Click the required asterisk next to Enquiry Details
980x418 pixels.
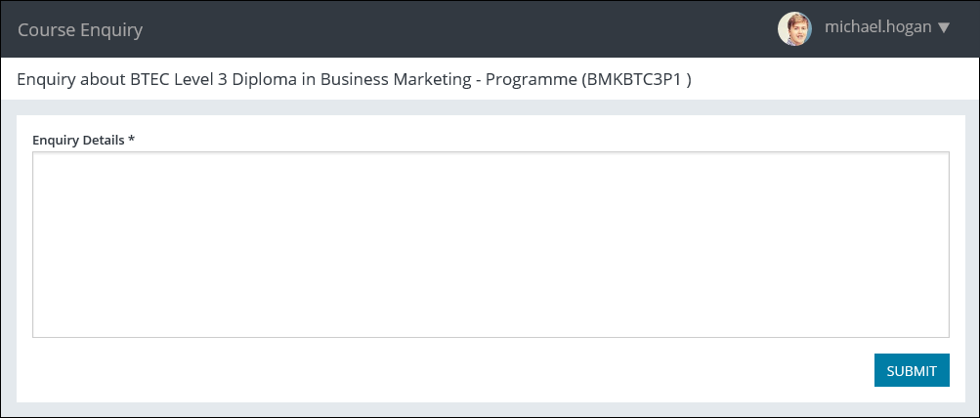(x=131, y=140)
